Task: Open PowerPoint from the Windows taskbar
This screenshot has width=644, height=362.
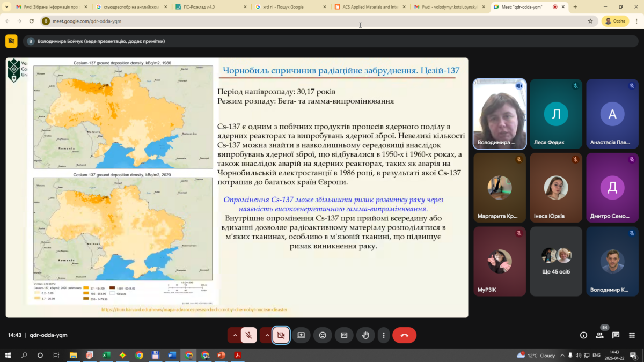Action: pyautogui.click(x=221, y=355)
